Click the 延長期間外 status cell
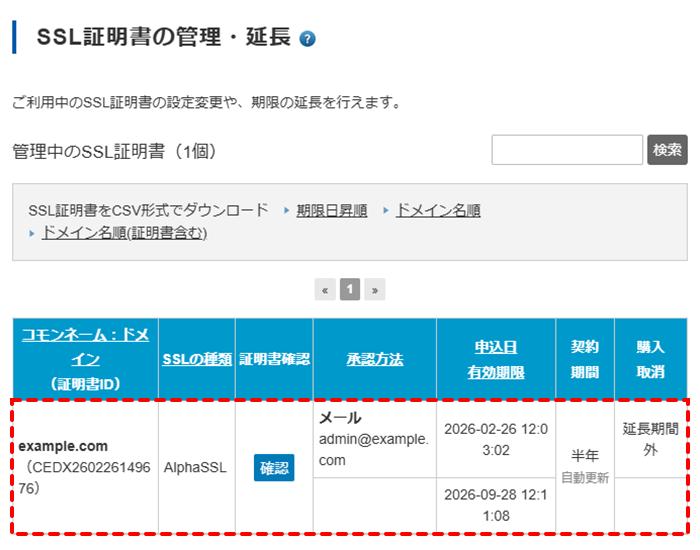 [650, 440]
